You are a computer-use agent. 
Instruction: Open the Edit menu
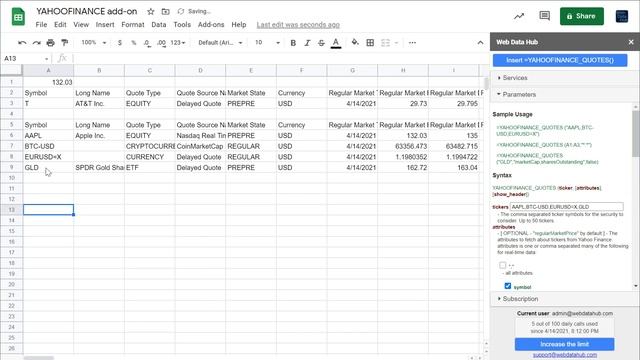[x=60, y=24]
